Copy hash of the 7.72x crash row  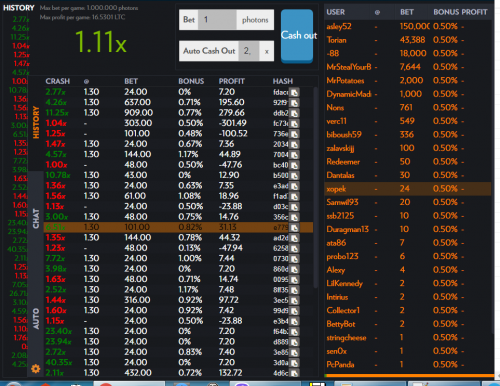[x=294, y=259]
